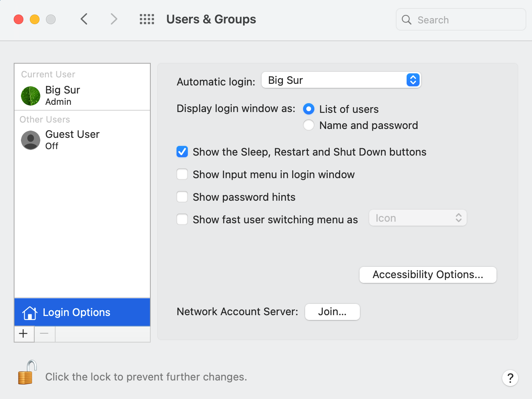Screen dimensions: 532x399
Task: Click the forward navigation arrow
Action: coord(113,19)
